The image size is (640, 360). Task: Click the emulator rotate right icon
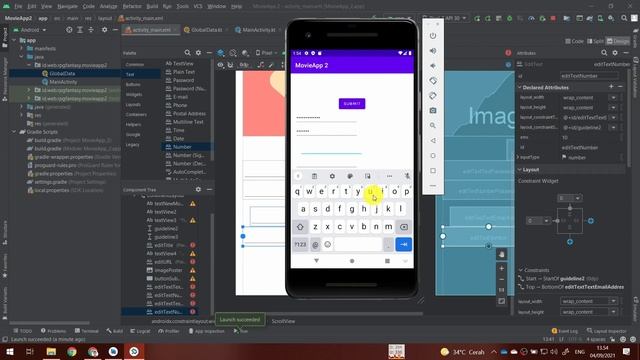433,96
